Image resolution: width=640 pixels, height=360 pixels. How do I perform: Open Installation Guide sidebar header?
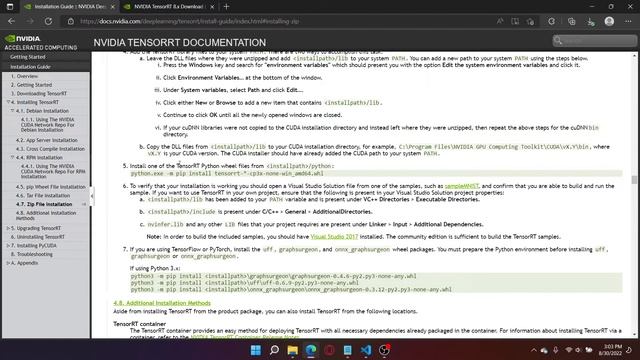coord(31,67)
